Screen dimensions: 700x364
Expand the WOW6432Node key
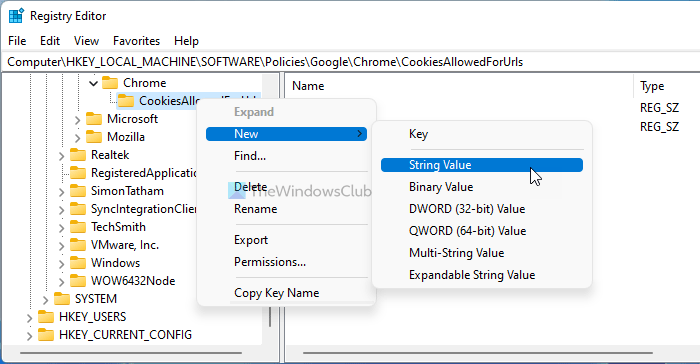coord(61,281)
